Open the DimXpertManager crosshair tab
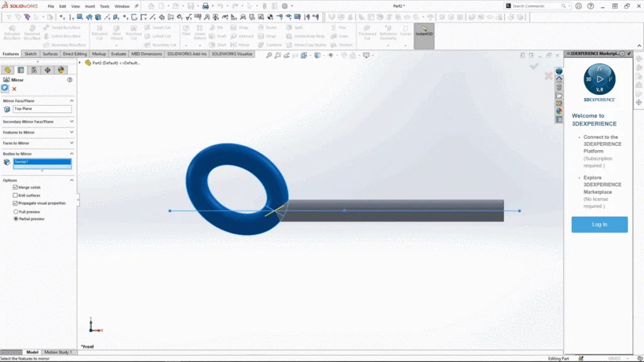The image size is (644, 362). click(48, 70)
